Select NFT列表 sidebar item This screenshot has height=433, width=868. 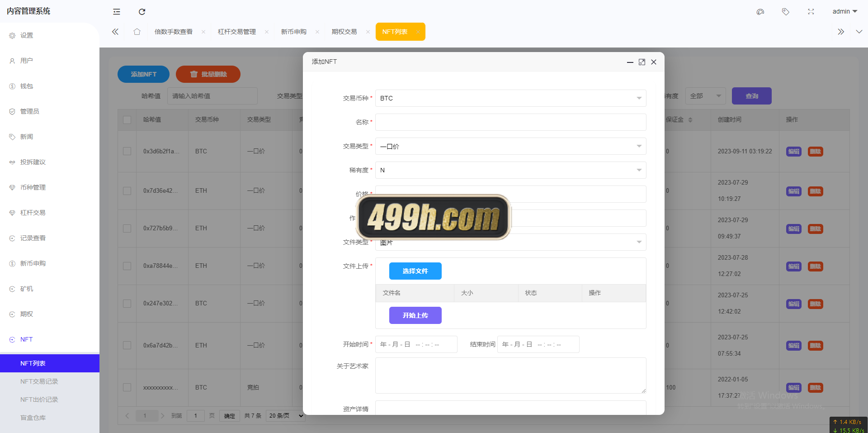tap(50, 363)
